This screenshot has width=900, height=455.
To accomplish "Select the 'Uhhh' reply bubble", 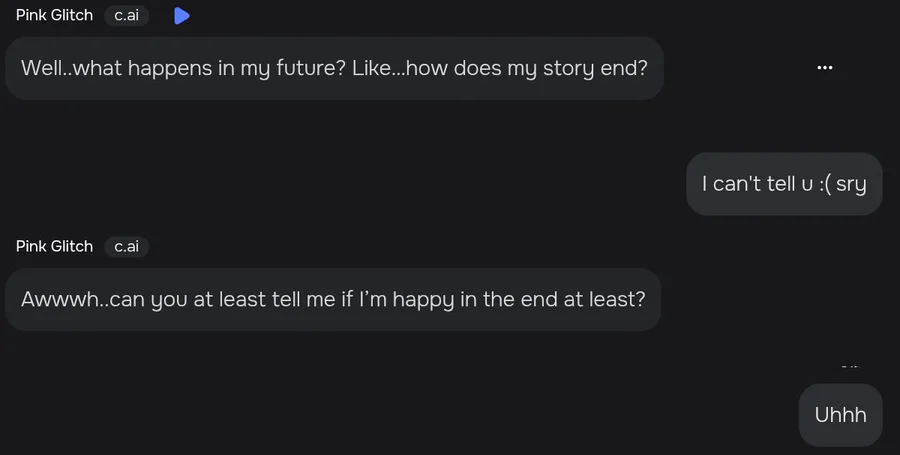I will (x=840, y=415).
